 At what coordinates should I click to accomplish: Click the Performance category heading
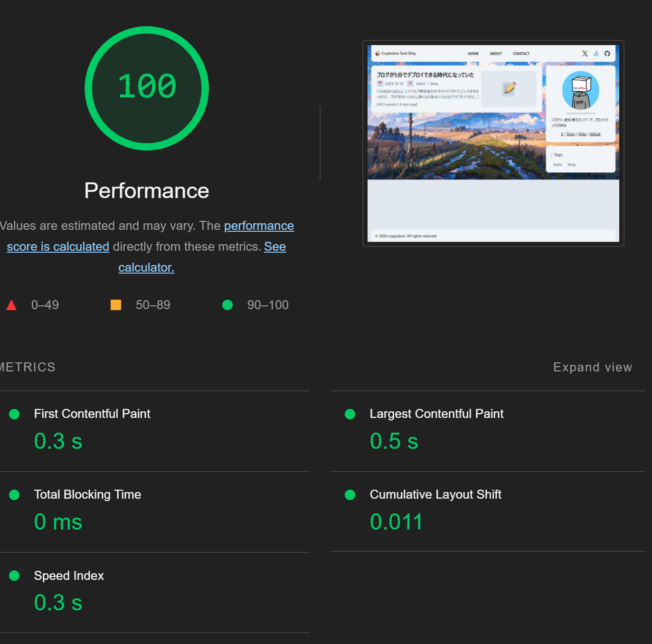coord(147,190)
